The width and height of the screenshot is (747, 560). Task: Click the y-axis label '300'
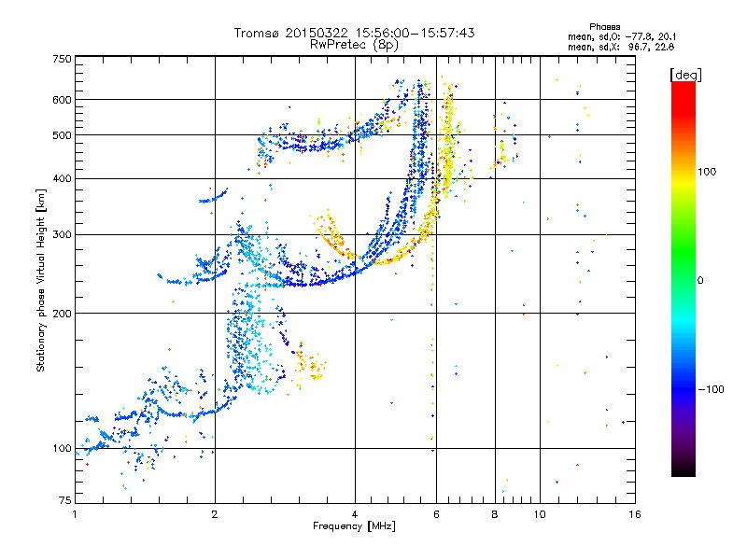tap(62, 235)
